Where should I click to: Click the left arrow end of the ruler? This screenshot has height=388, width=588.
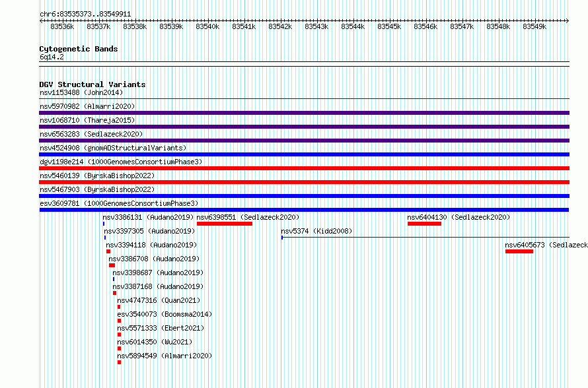pos(41,21)
